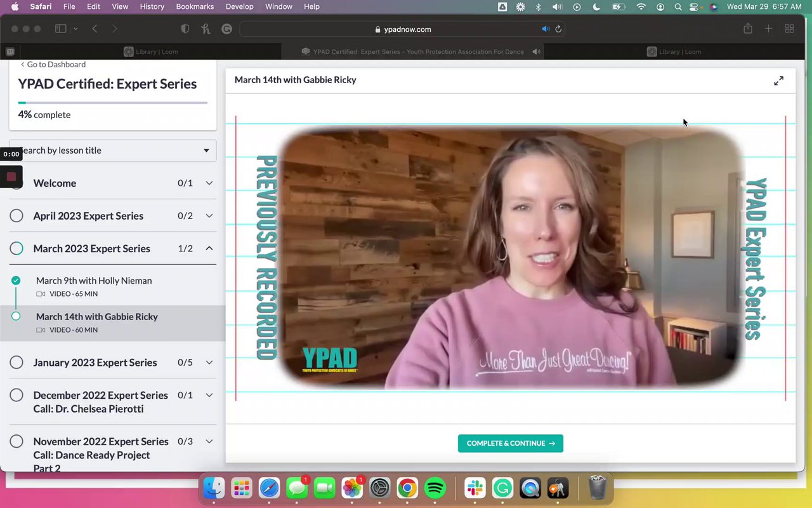The image size is (812, 508).
Task: Click the Safari forward arrow
Action: tap(114, 29)
